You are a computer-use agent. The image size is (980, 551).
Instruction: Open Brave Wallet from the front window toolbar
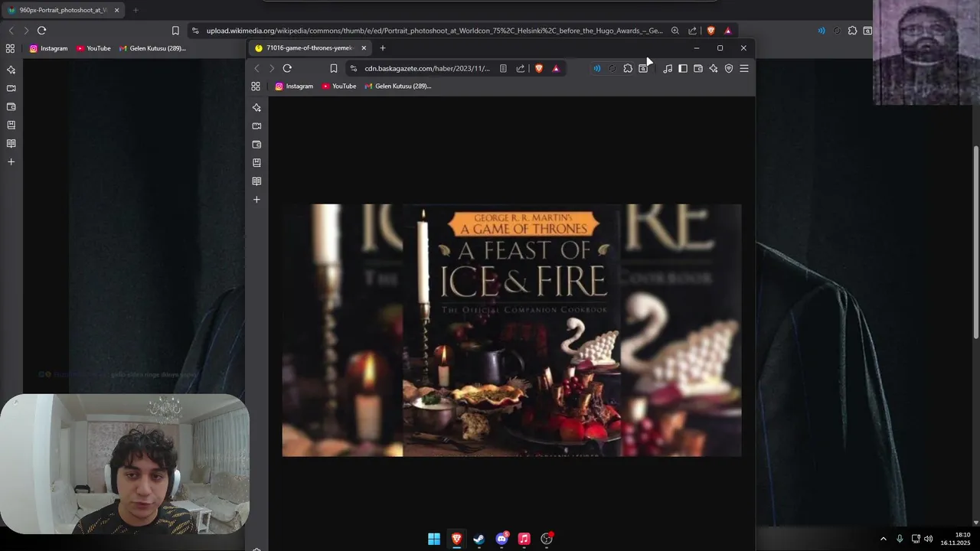click(698, 68)
